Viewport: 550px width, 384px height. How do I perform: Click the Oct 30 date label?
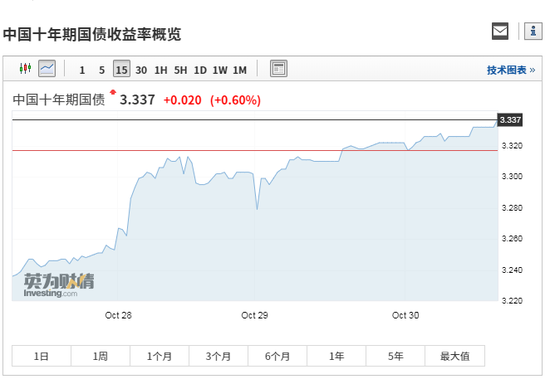[405, 315]
